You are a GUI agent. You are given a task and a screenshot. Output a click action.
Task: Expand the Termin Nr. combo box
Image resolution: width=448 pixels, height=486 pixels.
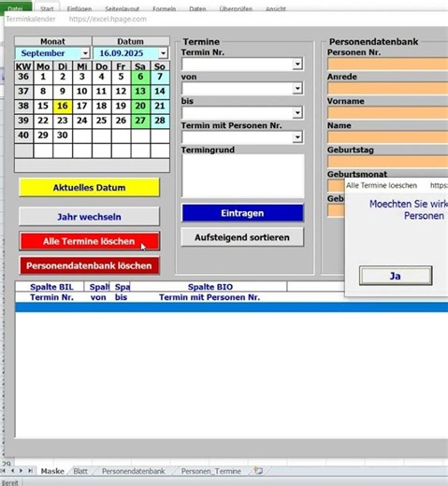(297, 64)
